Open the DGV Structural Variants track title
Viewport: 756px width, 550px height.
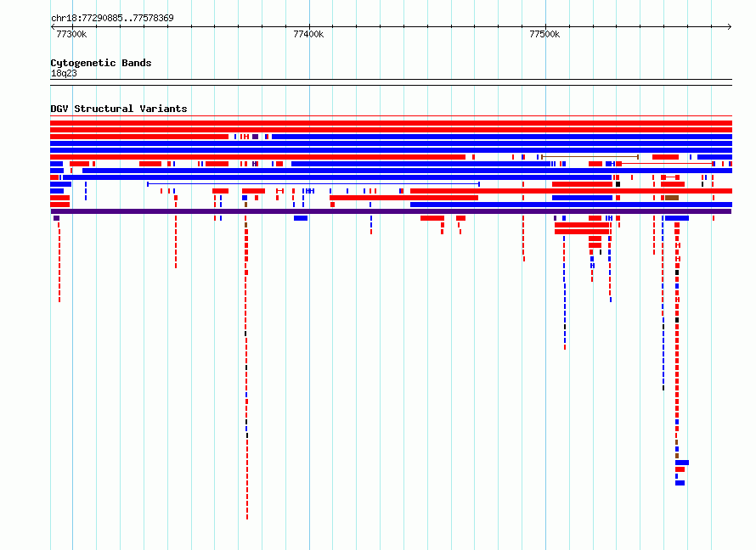click(119, 109)
